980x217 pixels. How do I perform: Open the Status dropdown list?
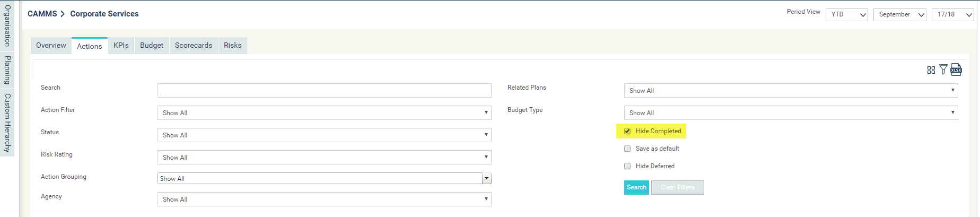(325, 135)
